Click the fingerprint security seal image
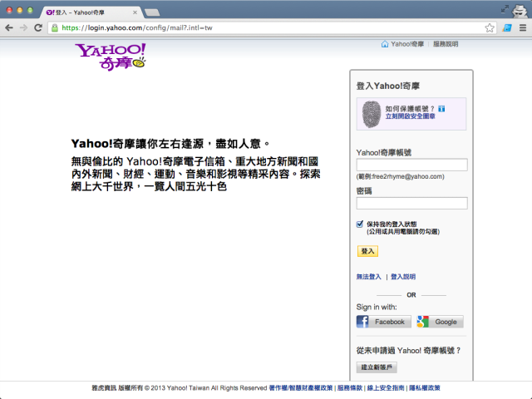This screenshot has height=399, width=532. (x=372, y=115)
